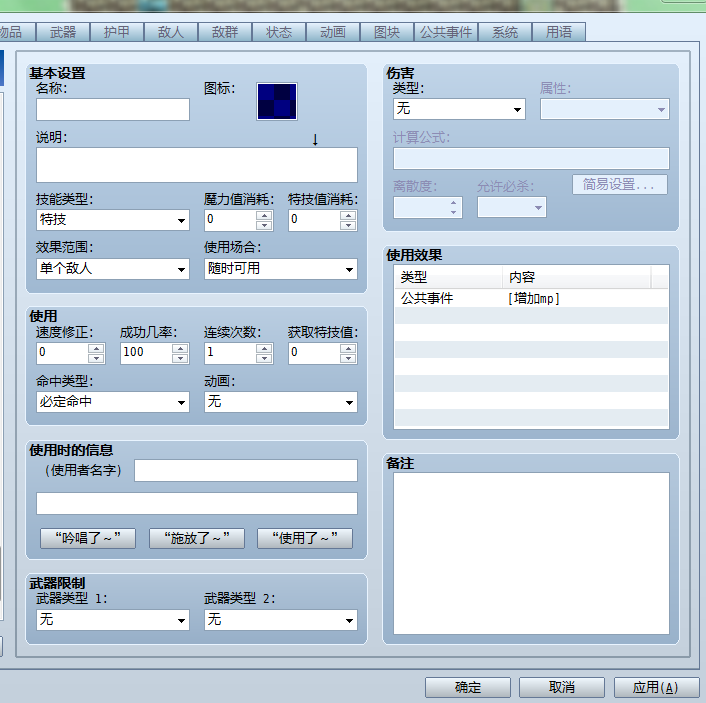The image size is (706, 703).
Task: Increase 魔力值消耗 with up arrow
Action: 264,215
